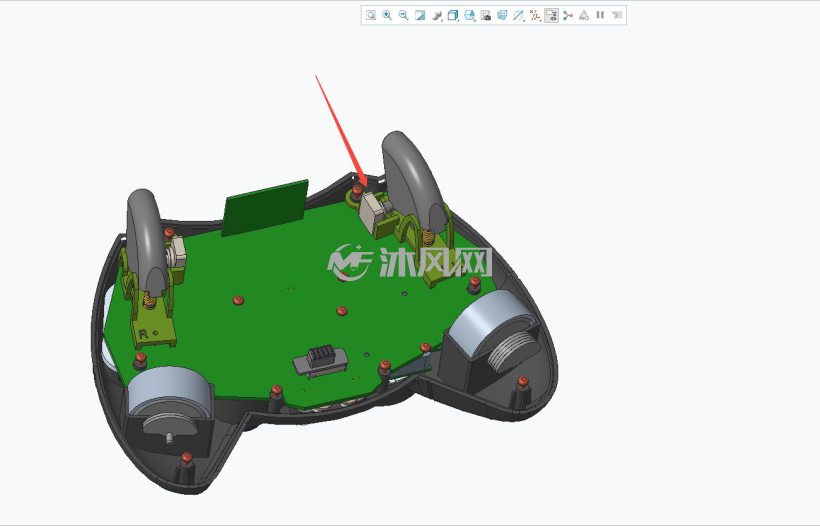Click the Zoom In magnifier icon

click(387, 15)
